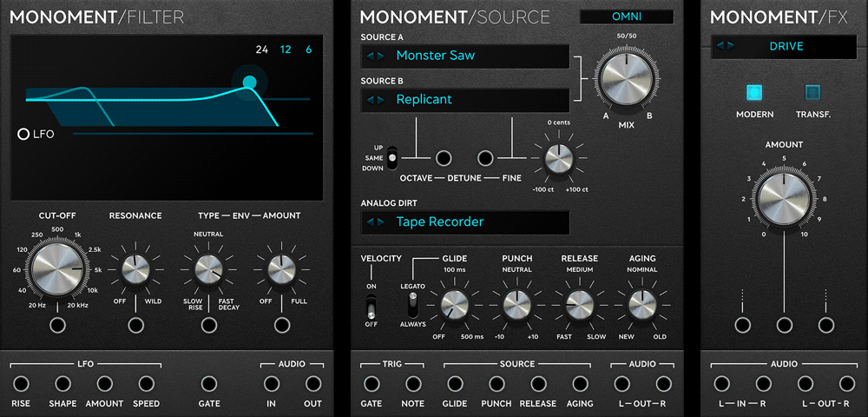
Task: Select next FX type arrow
Action: (731, 46)
